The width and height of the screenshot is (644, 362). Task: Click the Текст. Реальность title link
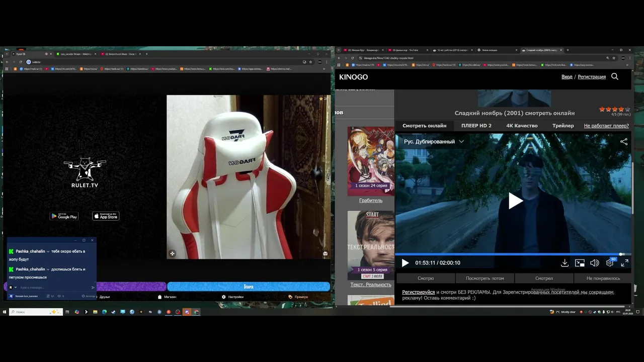point(371,285)
